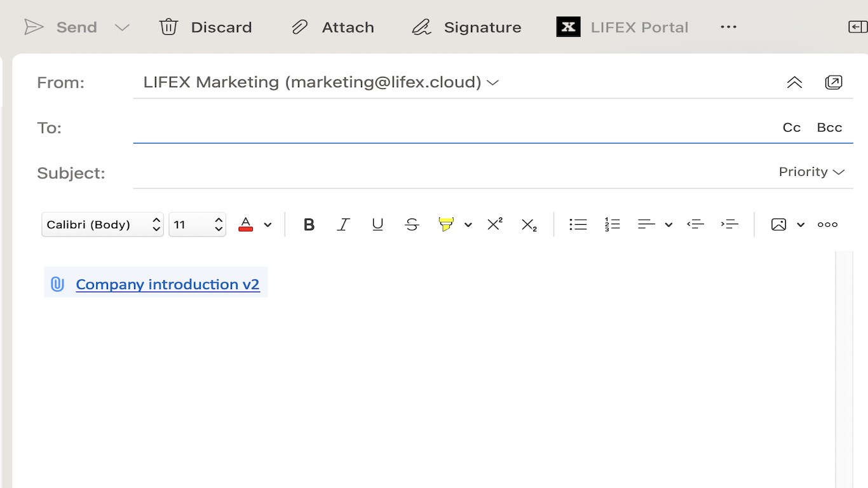The height and width of the screenshot is (488, 868).
Task: Insert a bulleted list
Action: (578, 224)
